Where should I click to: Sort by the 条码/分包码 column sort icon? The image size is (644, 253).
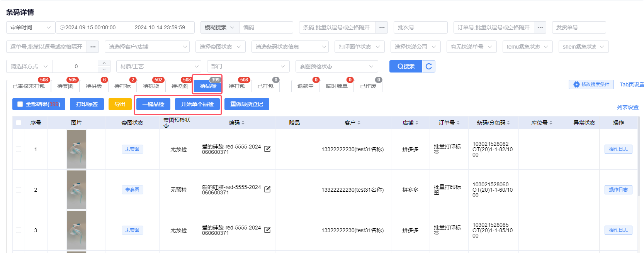pyautogui.click(x=508, y=123)
